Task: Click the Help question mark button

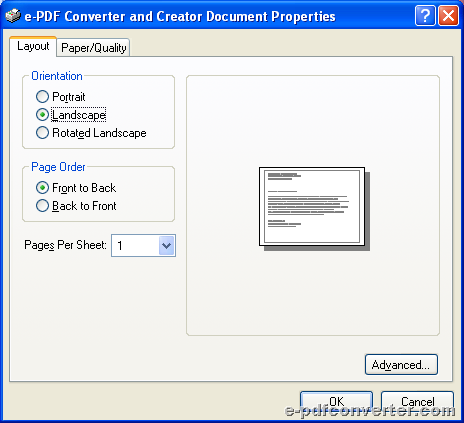Action: pyautogui.click(x=425, y=15)
